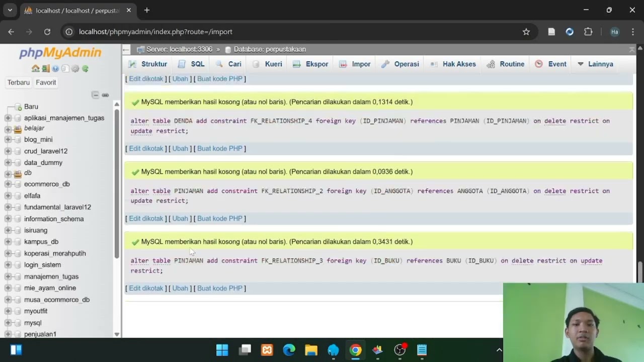Open XAMPP from the taskbar
The width and height of the screenshot is (644, 362).
[267, 350]
